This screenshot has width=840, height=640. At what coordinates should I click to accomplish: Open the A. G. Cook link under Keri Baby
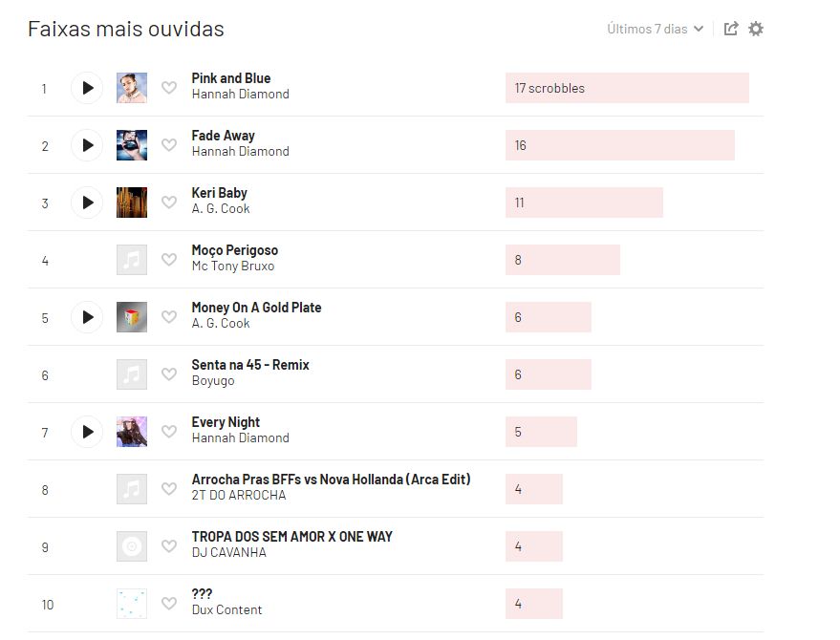[221, 209]
